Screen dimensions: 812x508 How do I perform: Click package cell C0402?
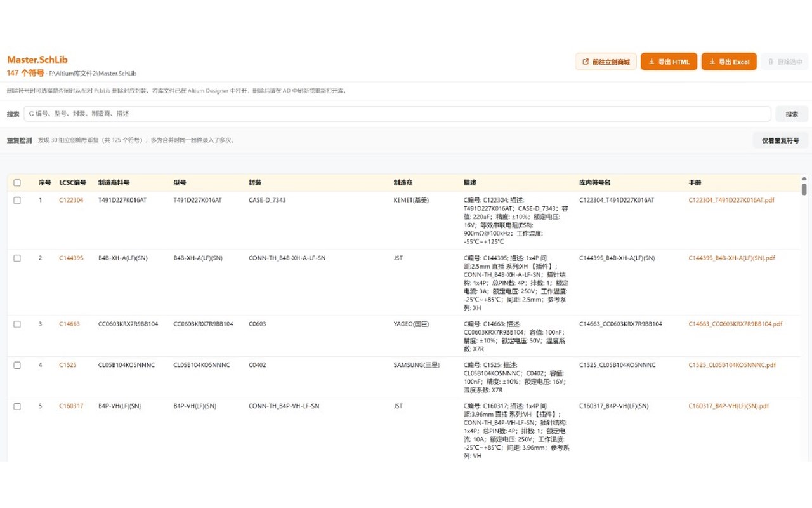click(258, 365)
